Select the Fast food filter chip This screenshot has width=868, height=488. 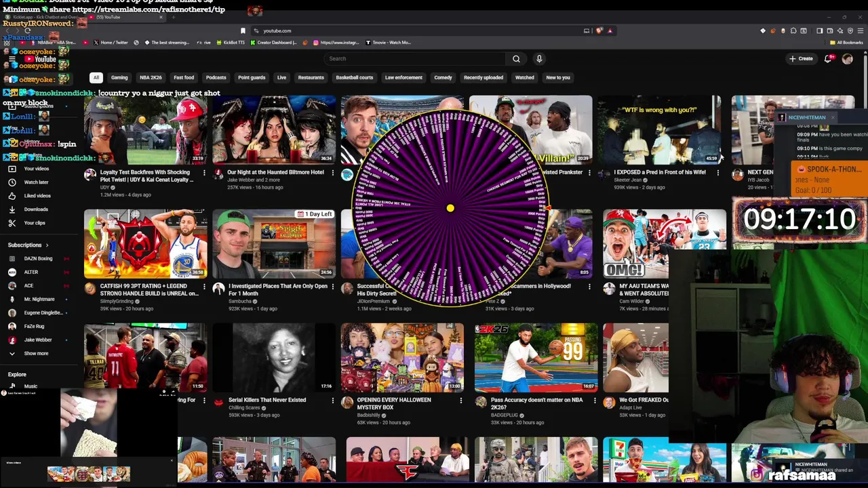pyautogui.click(x=184, y=77)
